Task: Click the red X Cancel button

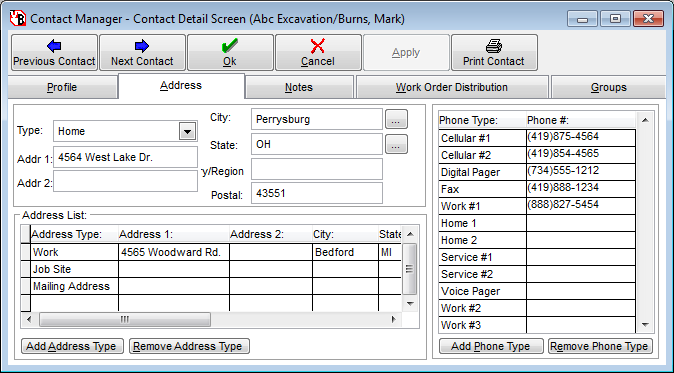Action: point(318,53)
